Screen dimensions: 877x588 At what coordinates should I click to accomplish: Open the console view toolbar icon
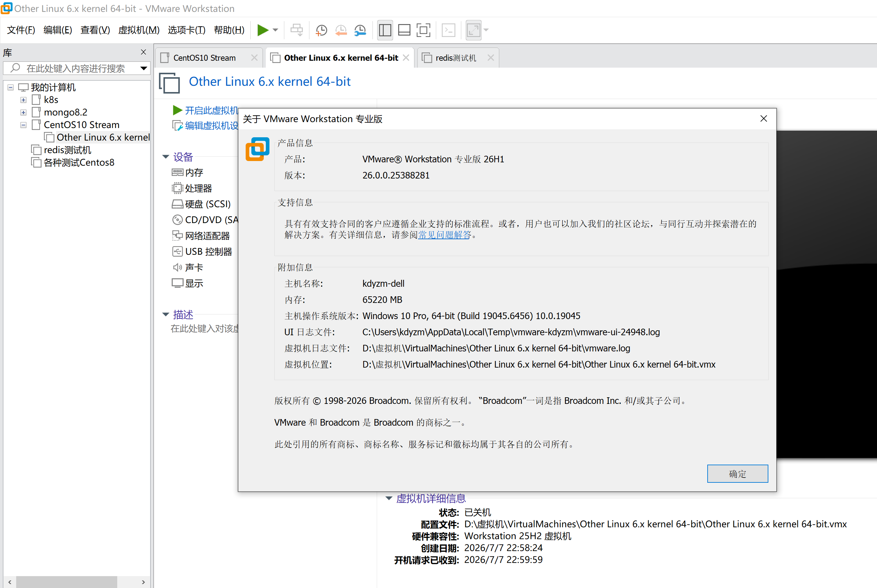point(448,30)
